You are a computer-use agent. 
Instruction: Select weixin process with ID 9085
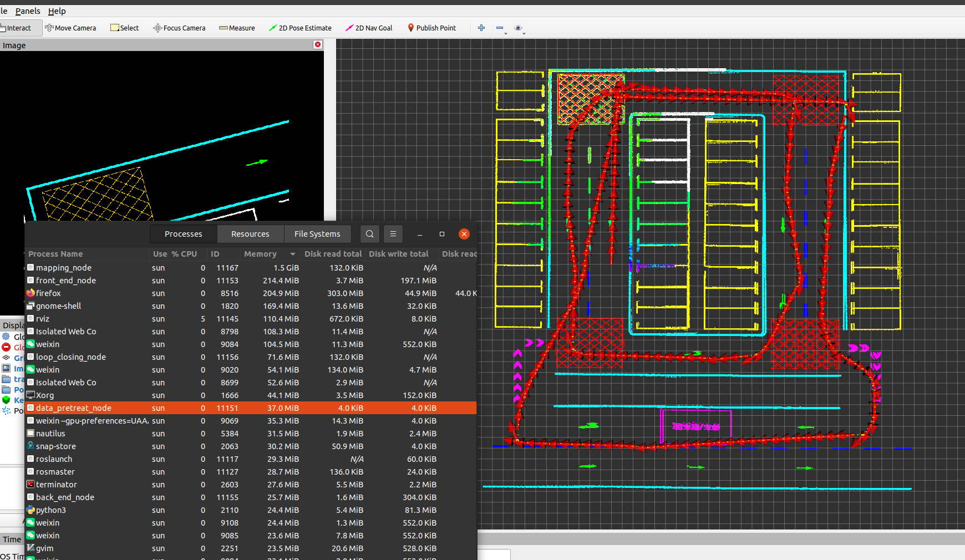pos(251,536)
